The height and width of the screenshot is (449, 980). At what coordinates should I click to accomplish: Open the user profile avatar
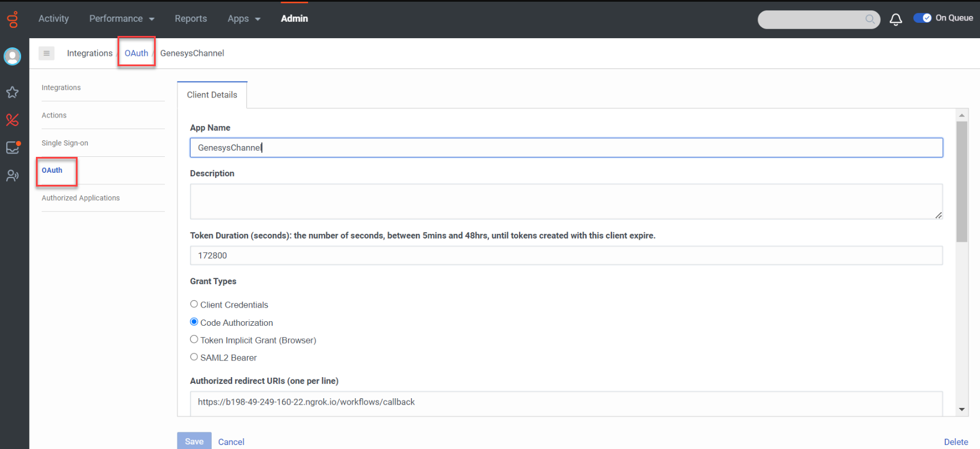[x=13, y=56]
